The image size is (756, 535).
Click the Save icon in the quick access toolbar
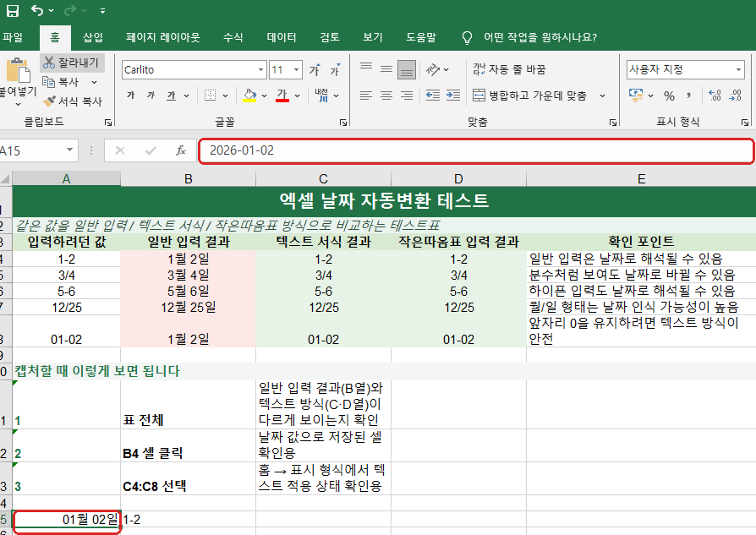click(12, 11)
